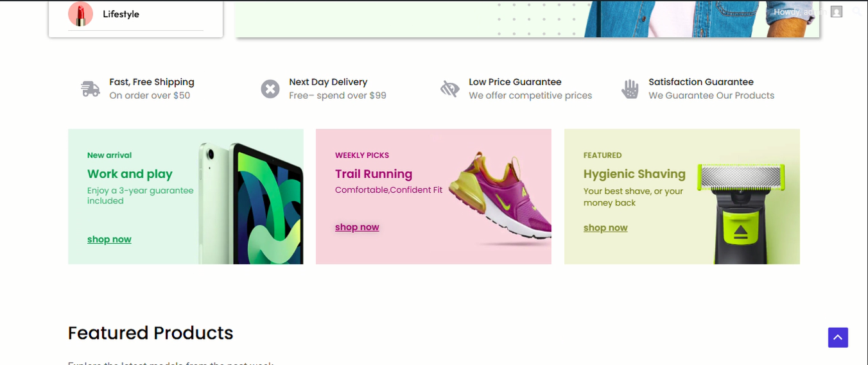This screenshot has height=365, width=868.
Task: Click the Trail Running heading
Action: pos(374,174)
